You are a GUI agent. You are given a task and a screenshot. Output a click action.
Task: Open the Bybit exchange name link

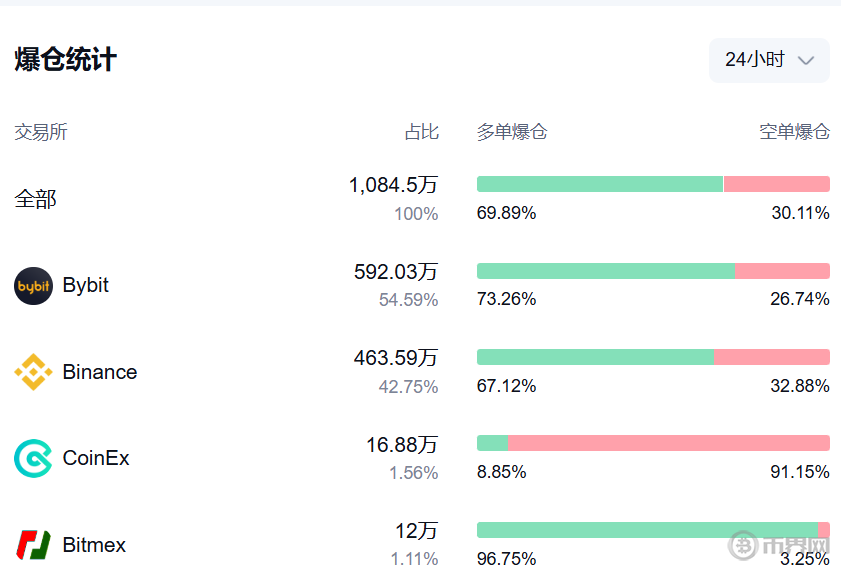click(86, 286)
